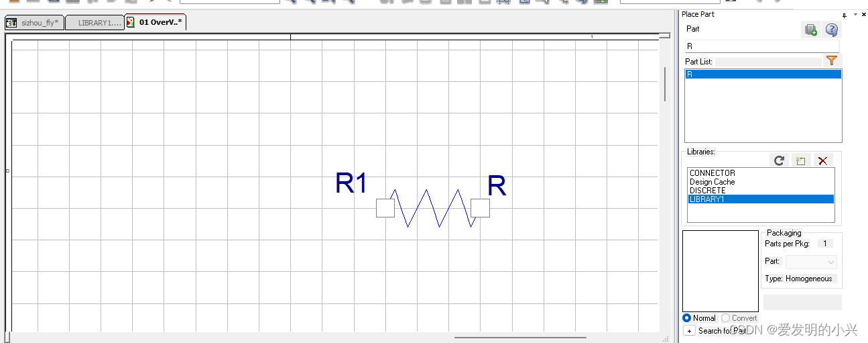
Task: Refresh the part libraries list
Action: click(x=779, y=161)
